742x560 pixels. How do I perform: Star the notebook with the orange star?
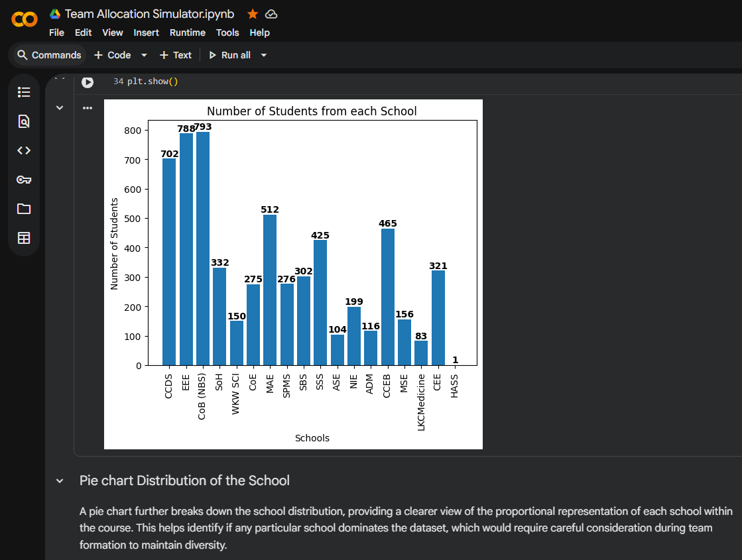tap(253, 14)
